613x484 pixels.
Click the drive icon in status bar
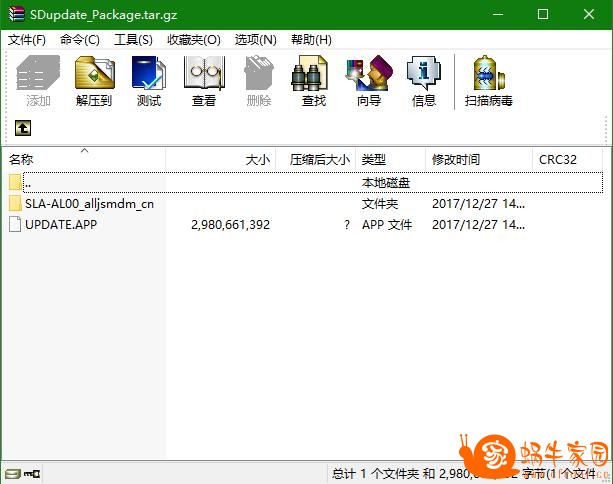coord(13,474)
